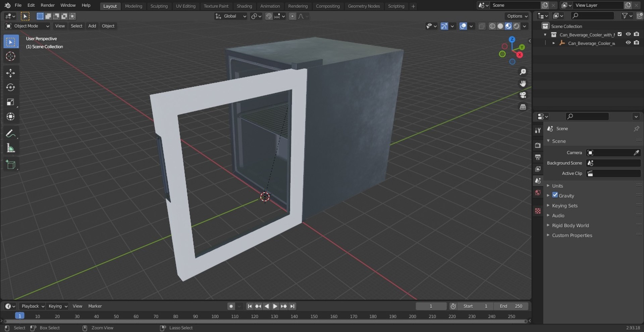Image resolution: width=644 pixels, height=332 pixels.
Task: Toggle exclude checkbox for Can_Beverage_Cooler collection
Action: click(x=620, y=34)
